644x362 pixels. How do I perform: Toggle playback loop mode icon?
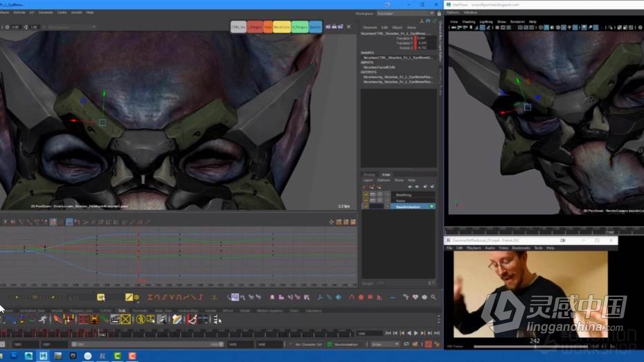[406, 345]
